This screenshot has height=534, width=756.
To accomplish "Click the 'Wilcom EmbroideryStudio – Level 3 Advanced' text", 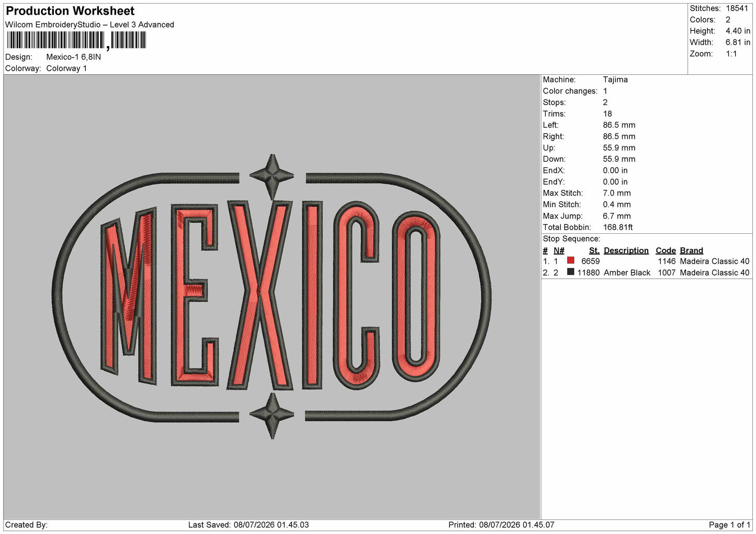I will point(89,25).
